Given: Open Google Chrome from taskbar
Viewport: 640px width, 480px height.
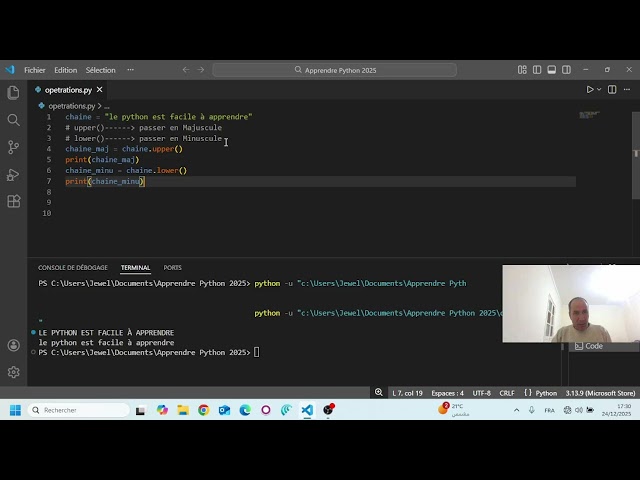Looking at the screenshot, I should [203, 410].
